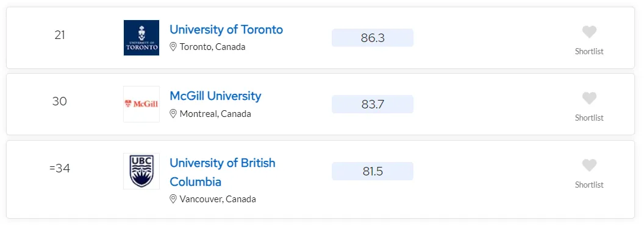Click the UBC crest logo
The image size is (644, 226).
click(141, 171)
